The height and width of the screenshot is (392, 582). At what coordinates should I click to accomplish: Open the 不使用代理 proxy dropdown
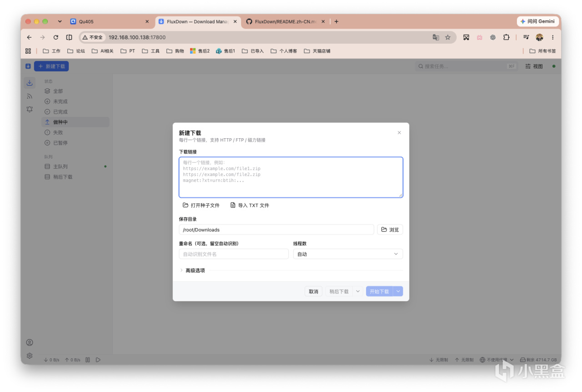[x=497, y=360]
